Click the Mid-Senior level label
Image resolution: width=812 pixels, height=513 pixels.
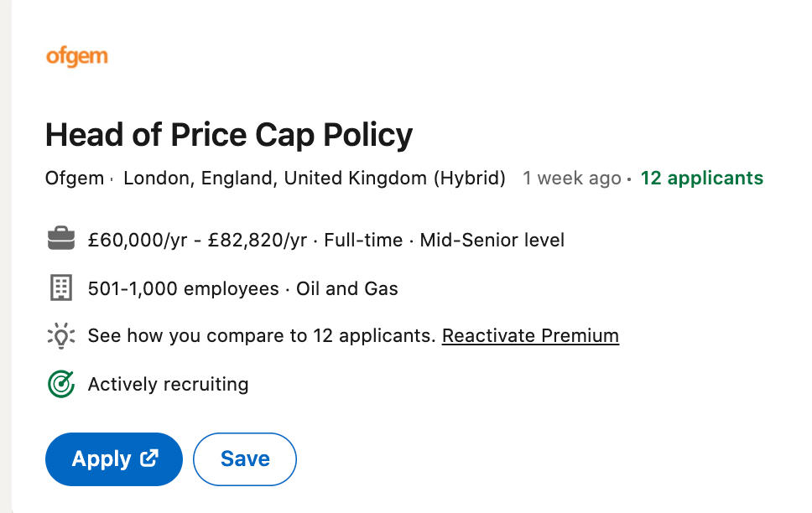coord(492,241)
